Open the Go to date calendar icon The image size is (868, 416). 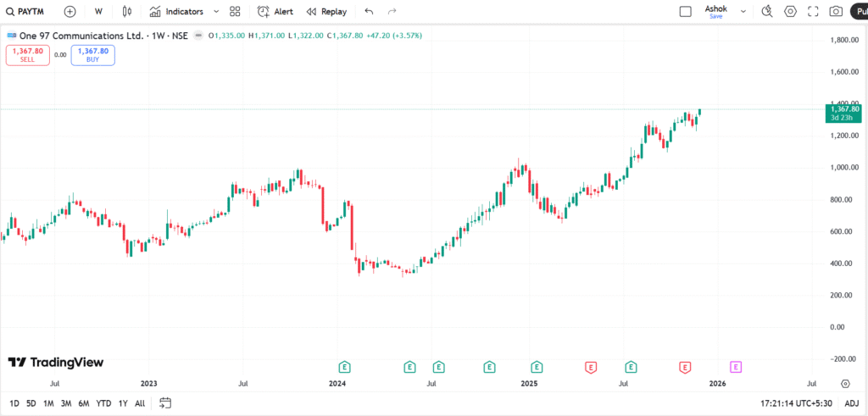click(165, 403)
